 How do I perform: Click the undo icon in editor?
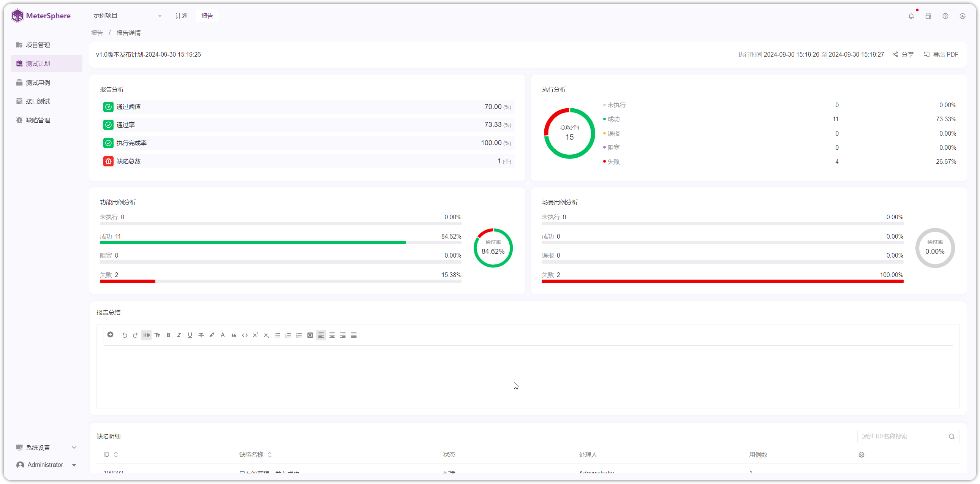pyautogui.click(x=125, y=335)
